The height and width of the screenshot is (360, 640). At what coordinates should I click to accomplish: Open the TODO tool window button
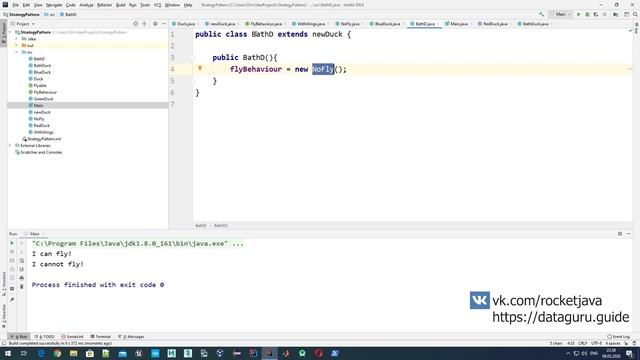(x=44, y=337)
